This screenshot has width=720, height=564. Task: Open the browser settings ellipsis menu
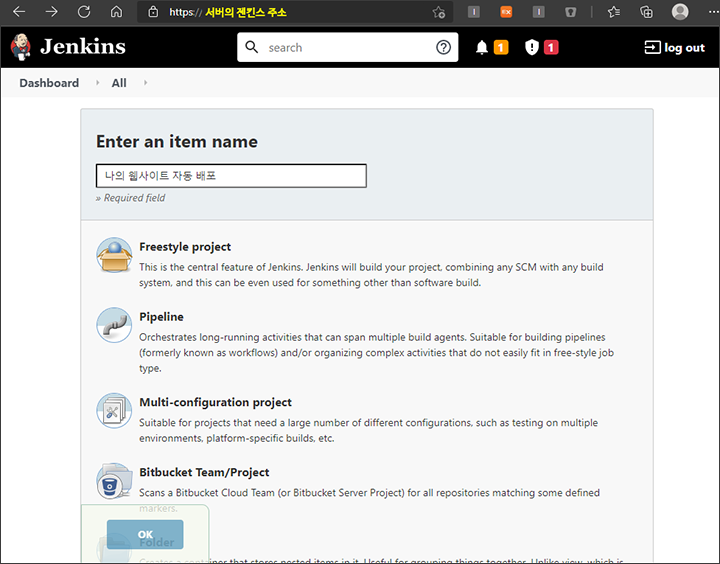point(713,12)
